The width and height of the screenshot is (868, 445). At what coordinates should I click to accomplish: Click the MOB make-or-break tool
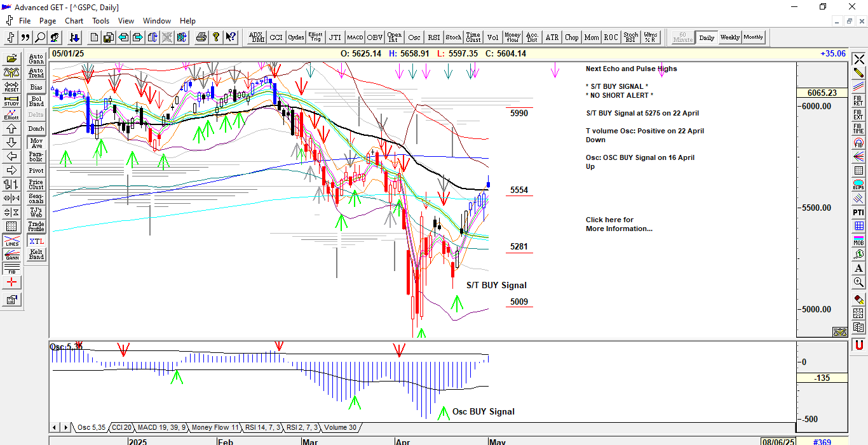tap(858, 240)
